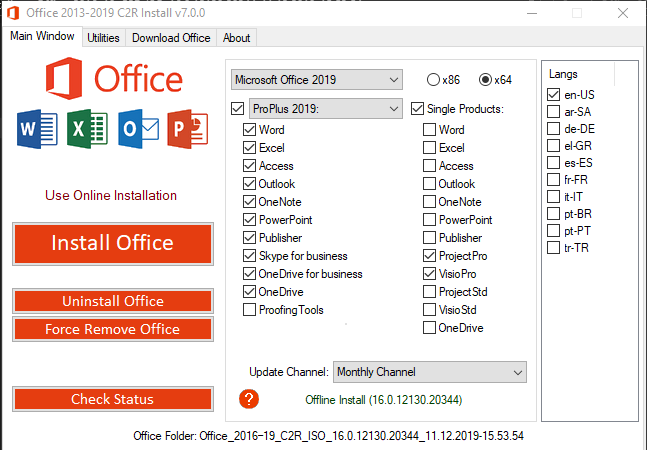Enable the ProofingTools checkbox

pyautogui.click(x=250, y=310)
